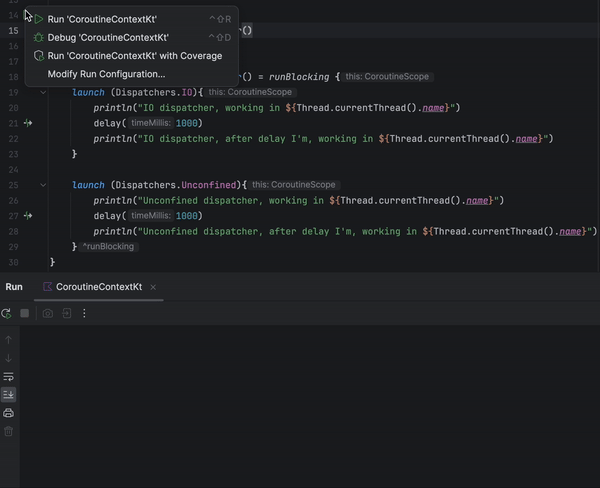Viewport: 600px width, 488px height.
Task: Open the three-dot more options in Run toolbar
Action: coord(84,313)
